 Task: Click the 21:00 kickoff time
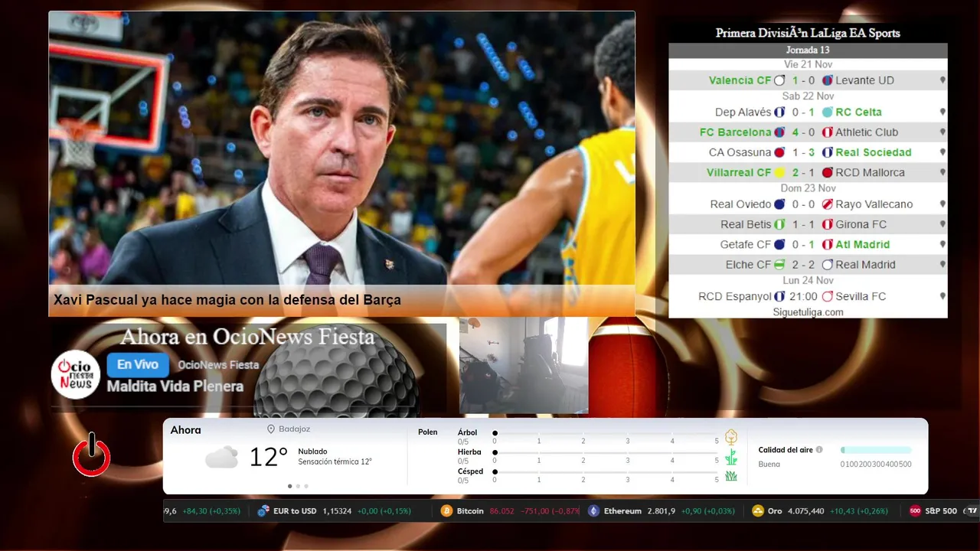[x=804, y=296]
